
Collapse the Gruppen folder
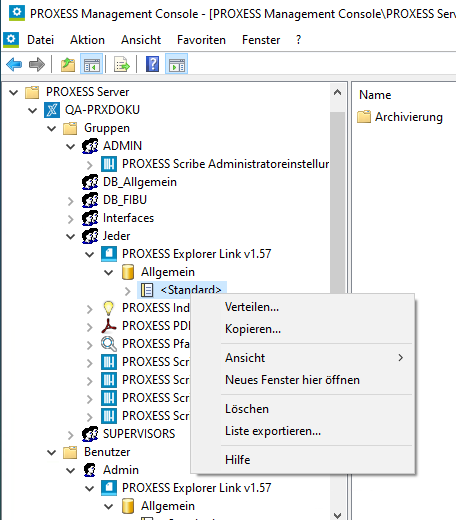point(52,128)
